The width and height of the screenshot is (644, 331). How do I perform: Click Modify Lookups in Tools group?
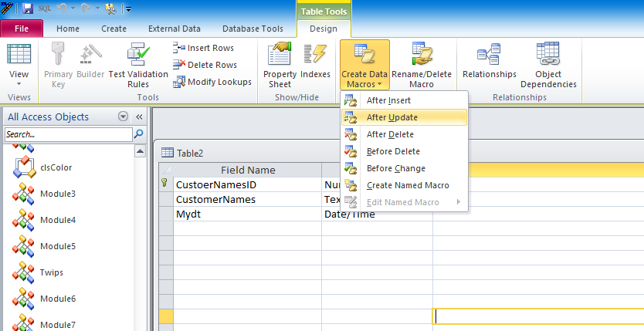coord(212,82)
